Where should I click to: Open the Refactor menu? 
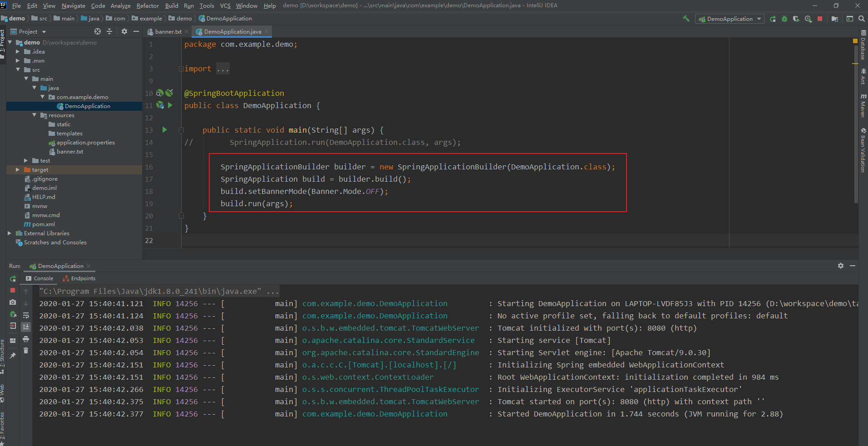[148, 5]
